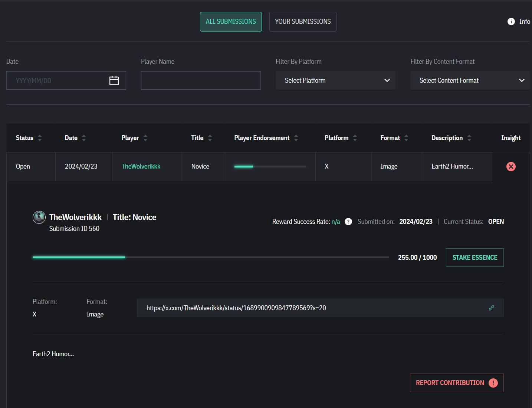
Task: Click the Report Contribution button
Action: click(457, 383)
